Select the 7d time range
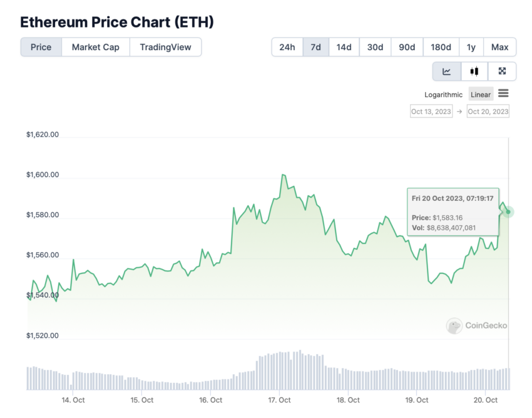This screenshot has width=532, height=418. 315,47
